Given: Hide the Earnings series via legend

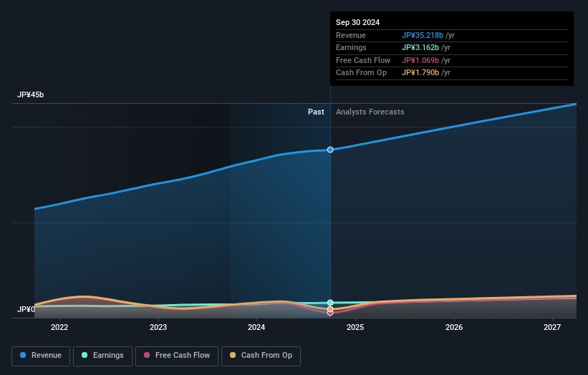Looking at the screenshot, I should 102,355.
